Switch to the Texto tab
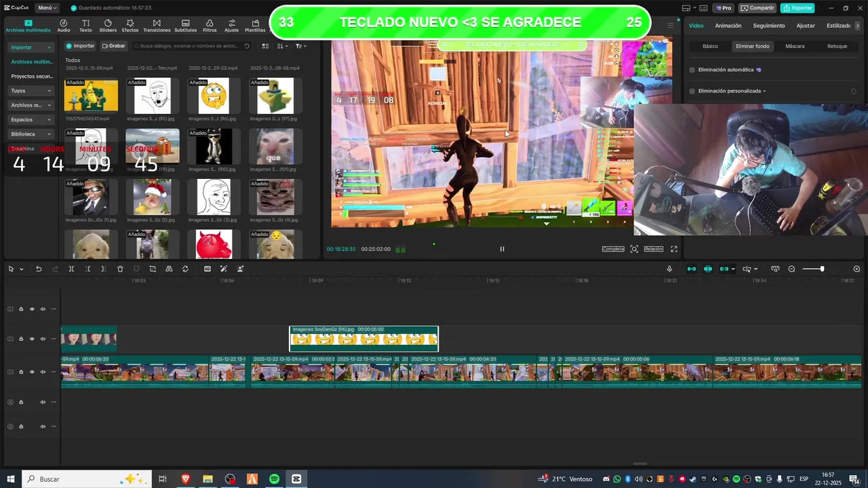This screenshot has height=488, width=868. 85,26
